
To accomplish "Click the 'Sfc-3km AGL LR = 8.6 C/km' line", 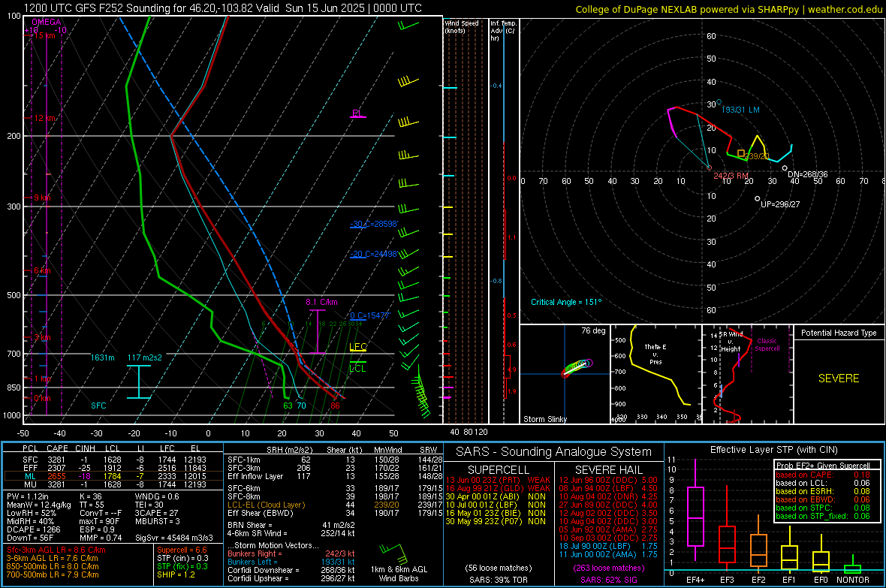I will click(56, 550).
